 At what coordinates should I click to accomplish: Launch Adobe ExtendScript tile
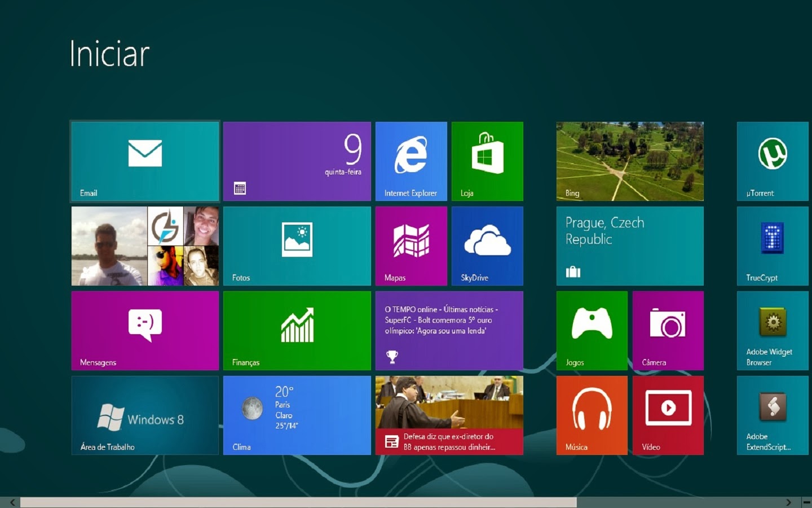click(773, 415)
